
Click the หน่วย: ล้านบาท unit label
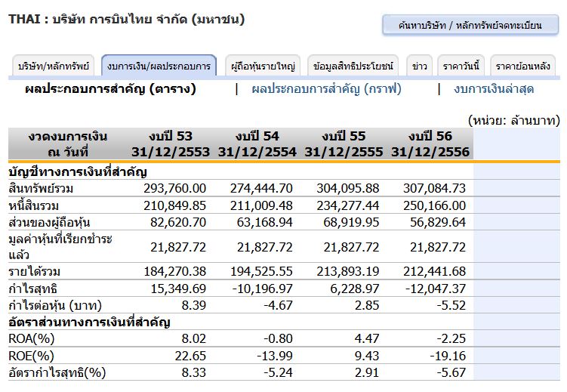[x=514, y=120]
